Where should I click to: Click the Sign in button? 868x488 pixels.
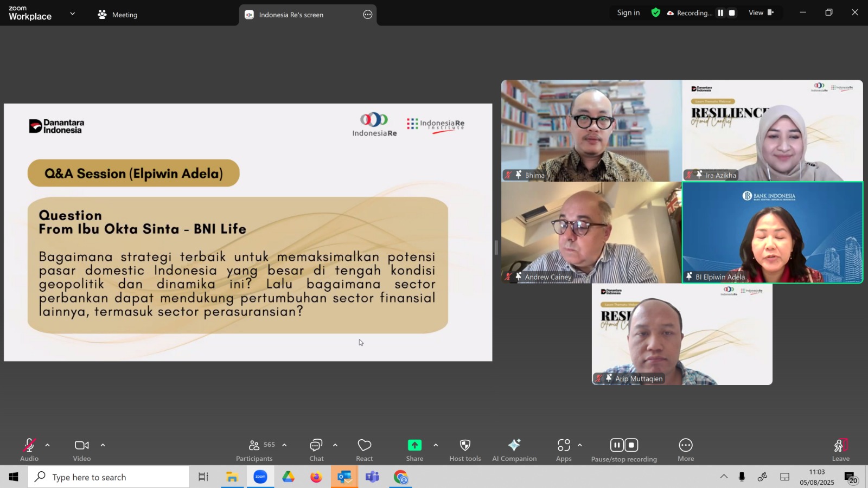(628, 12)
